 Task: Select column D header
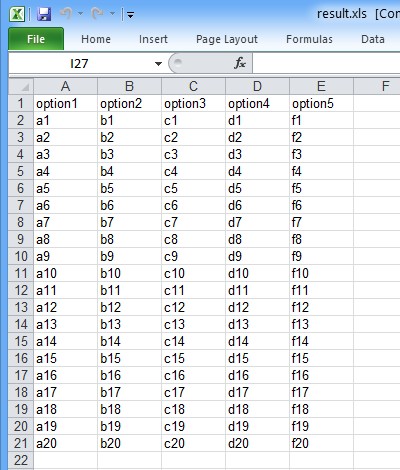[257, 86]
